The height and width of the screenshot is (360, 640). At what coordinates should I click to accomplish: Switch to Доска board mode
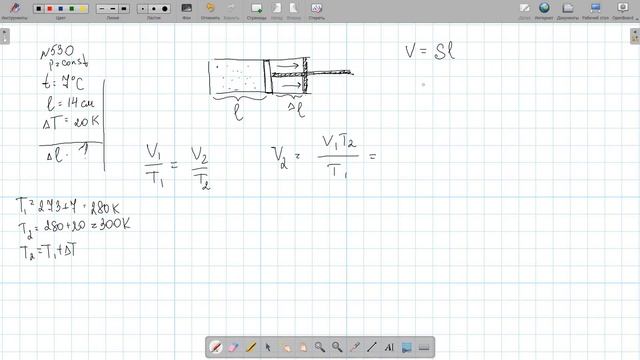[x=524, y=11]
